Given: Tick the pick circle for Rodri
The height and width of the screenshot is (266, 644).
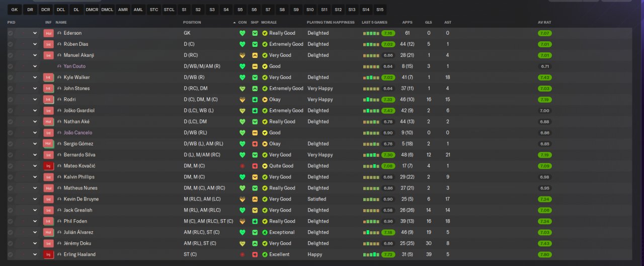Looking at the screenshot, I should [x=10, y=100].
